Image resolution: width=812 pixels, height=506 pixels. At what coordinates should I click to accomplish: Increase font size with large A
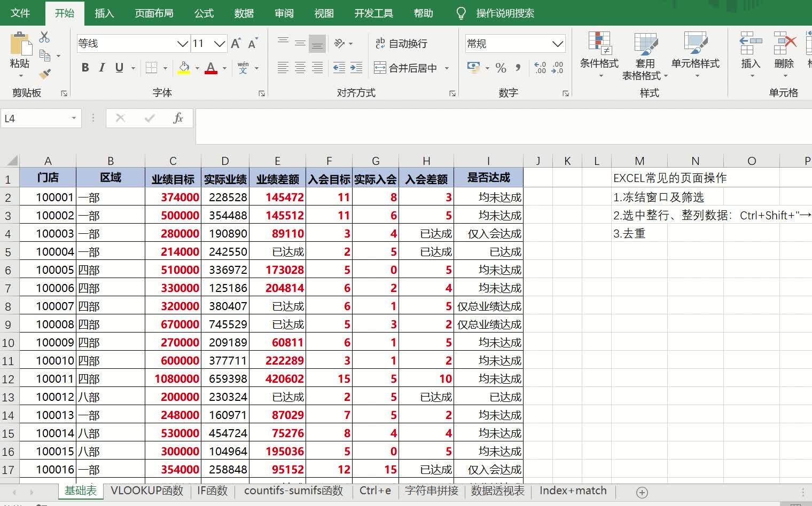(x=236, y=43)
